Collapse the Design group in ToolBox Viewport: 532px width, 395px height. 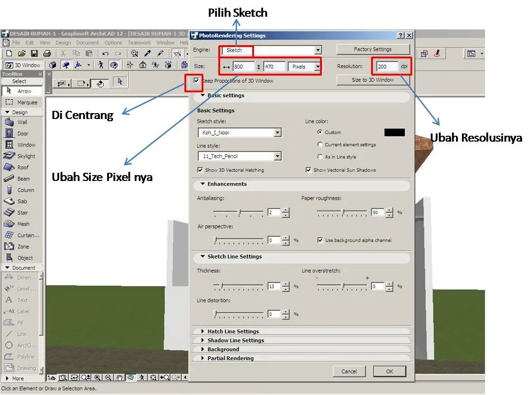coord(7,112)
